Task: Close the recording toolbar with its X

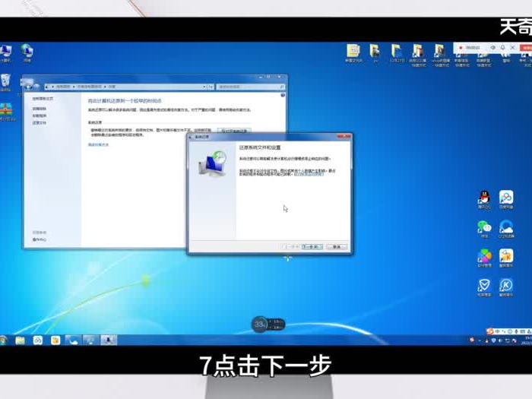Action: click(513, 48)
